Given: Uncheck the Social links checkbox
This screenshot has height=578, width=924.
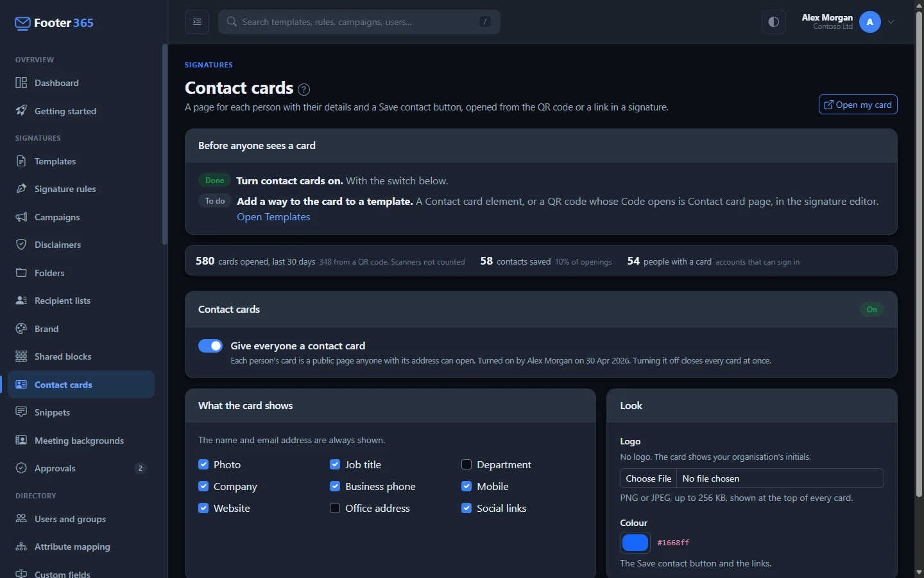Looking at the screenshot, I should (x=466, y=508).
